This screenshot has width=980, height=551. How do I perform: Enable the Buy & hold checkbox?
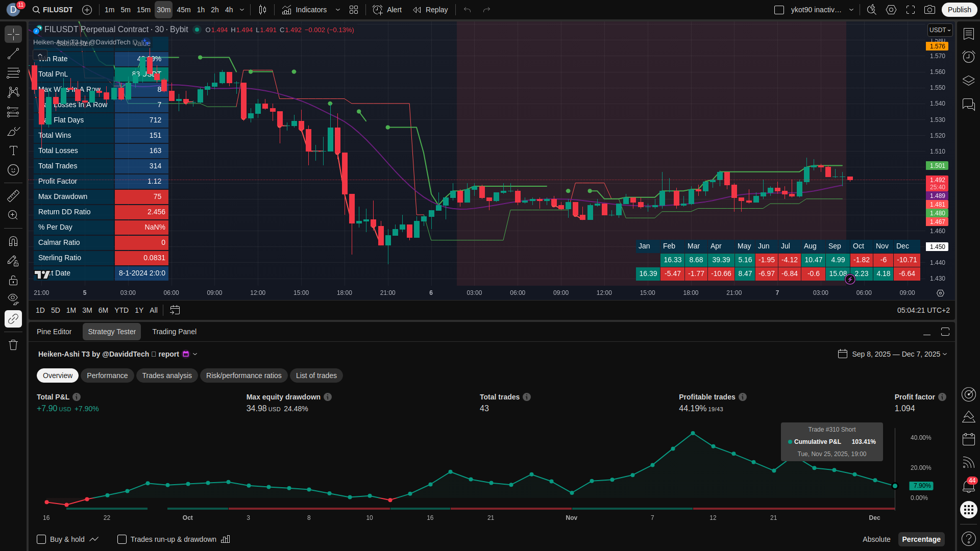click(x=41, y=539)
